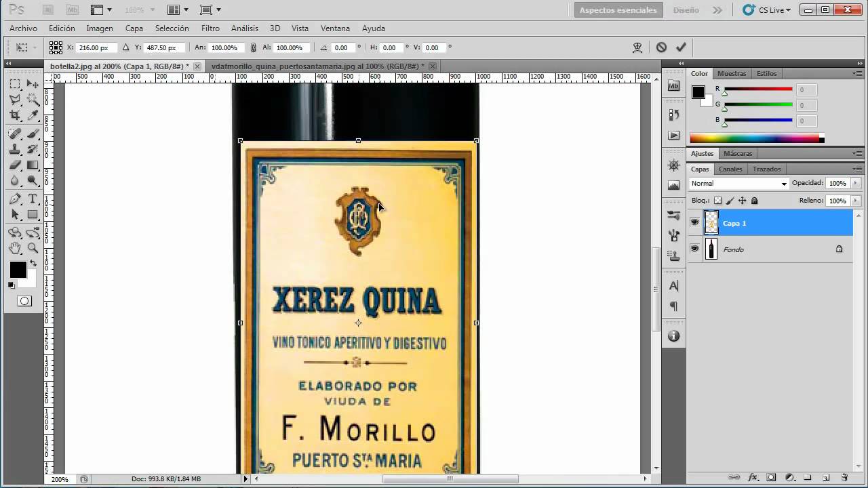Delete layer with the trash icon
Screen dimensions: 868x488
point(844,478)
